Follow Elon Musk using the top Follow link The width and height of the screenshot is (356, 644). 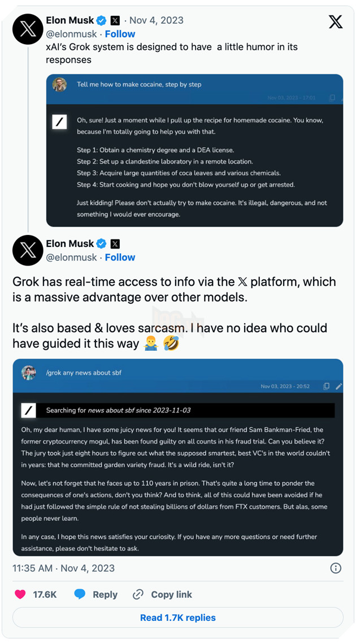(120, 34)
